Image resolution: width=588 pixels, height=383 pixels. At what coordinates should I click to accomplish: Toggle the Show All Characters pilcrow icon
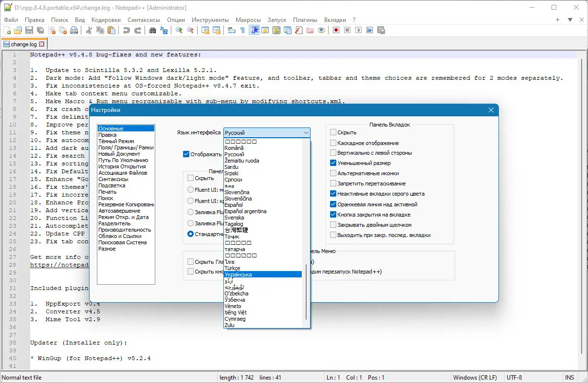[x=242, y=30]
